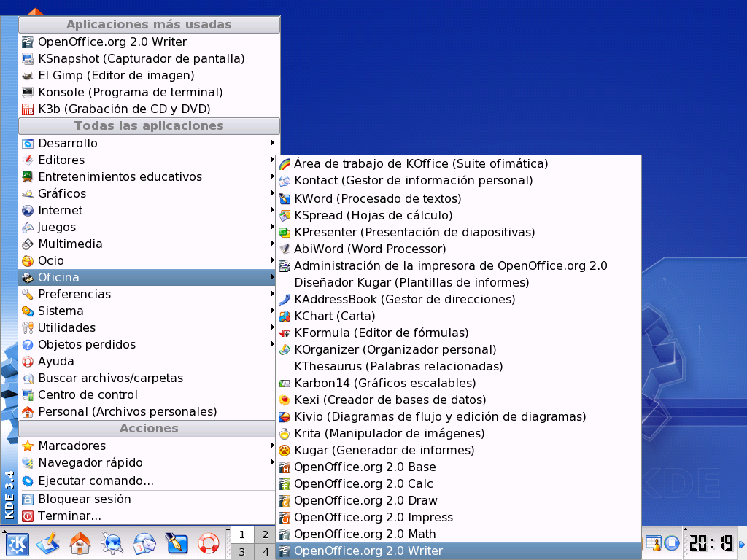This screenshot has width=747, height=560.
Task: Click Ejecutar comando... action
Action: (96, 481)
